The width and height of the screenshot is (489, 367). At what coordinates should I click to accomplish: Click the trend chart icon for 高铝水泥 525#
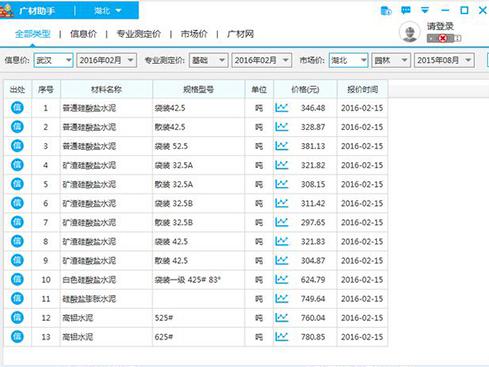coord(282,318)
